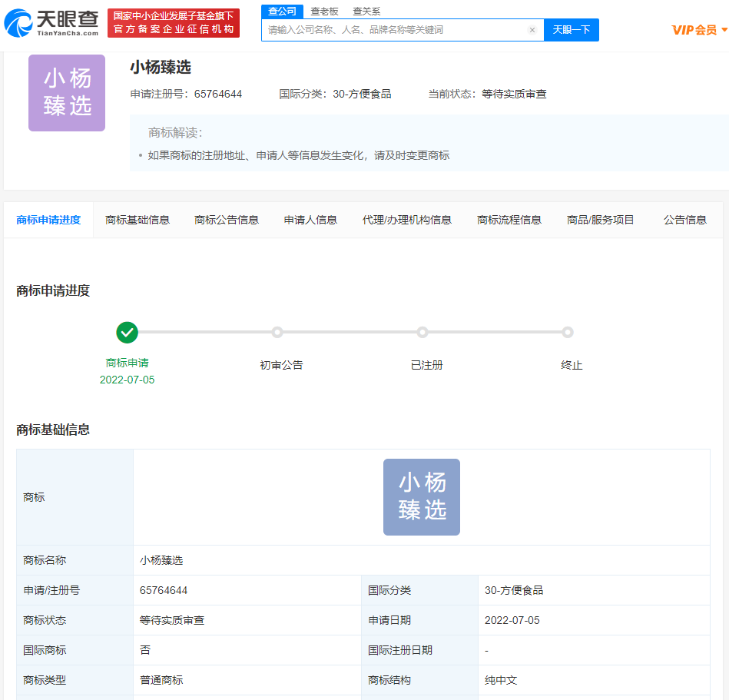
Task: Click the 商标申请进度 section heading
Action: 53,290
